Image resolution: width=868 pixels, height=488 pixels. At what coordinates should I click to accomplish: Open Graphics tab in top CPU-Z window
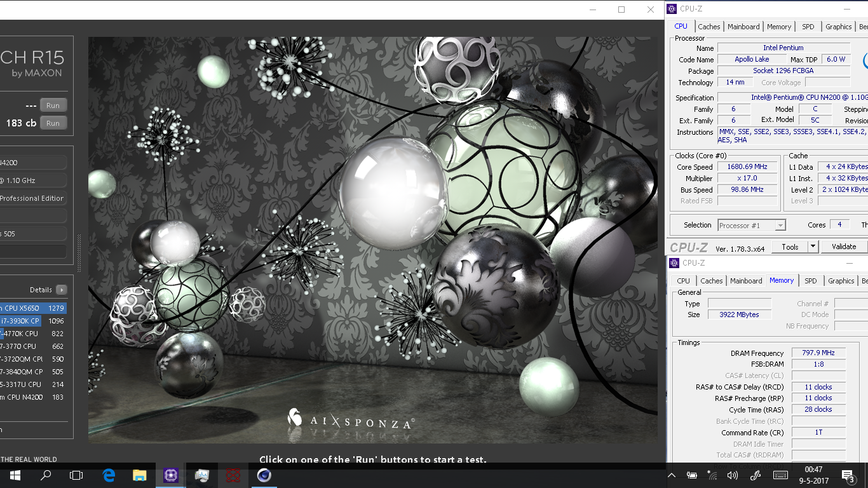click(x=839, y=27)
